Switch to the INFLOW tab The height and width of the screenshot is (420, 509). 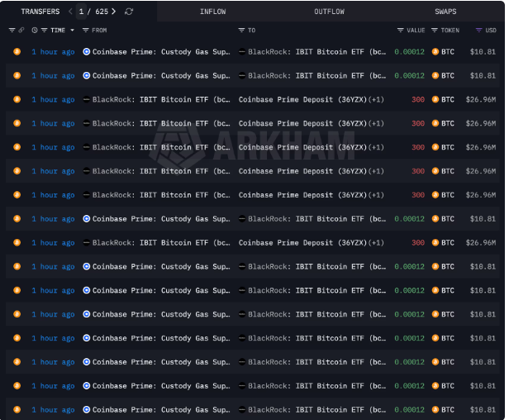click(213, 12)
